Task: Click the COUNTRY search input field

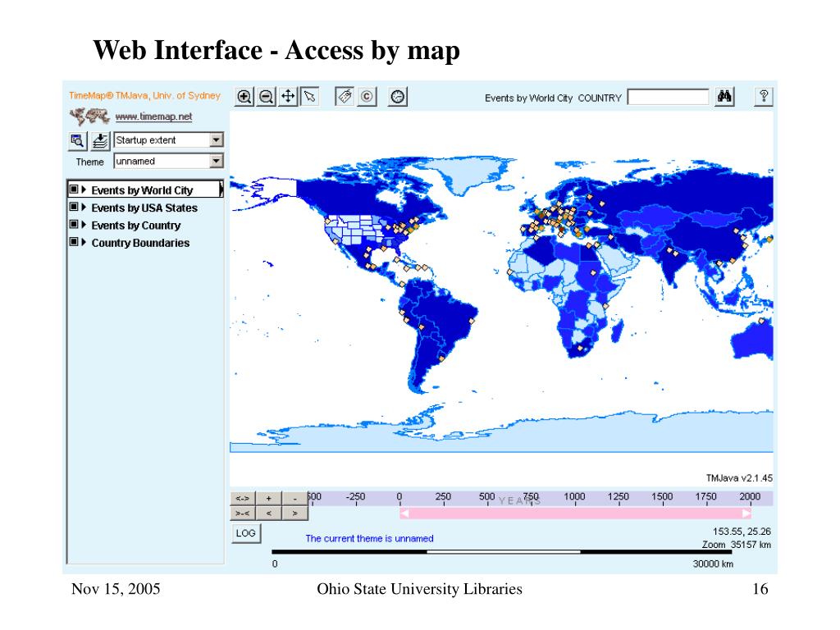Action: 668,97
